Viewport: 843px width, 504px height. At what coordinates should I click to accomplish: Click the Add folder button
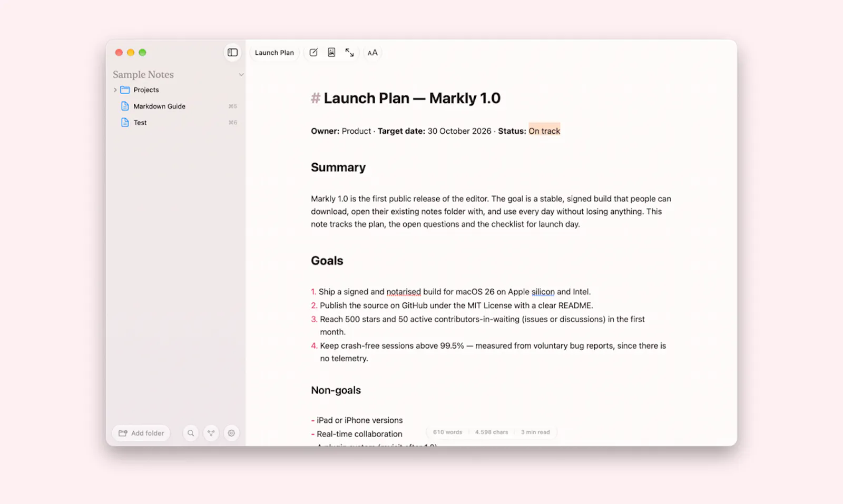coord(141,433)
